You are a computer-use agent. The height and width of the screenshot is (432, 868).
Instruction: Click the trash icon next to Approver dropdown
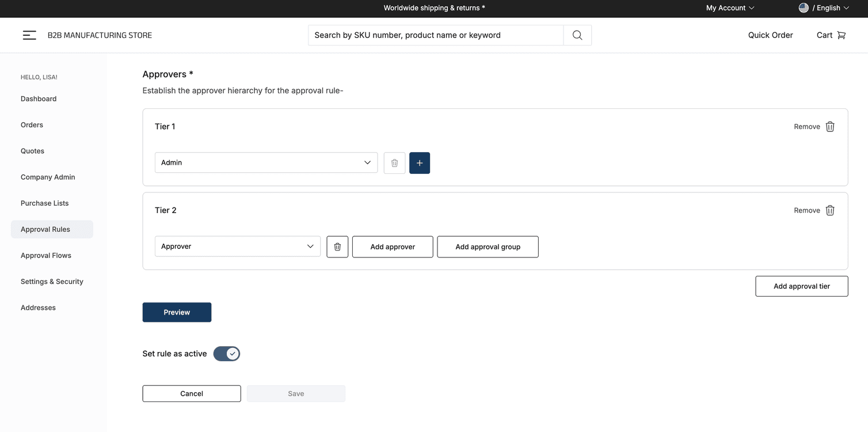(x=337, y=247)
